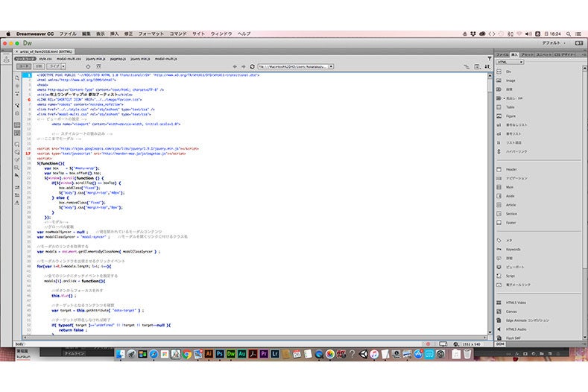Image resolution: width=588 pixels, height=392 pixels.
Task: Click the refresh icon beside address field
Action: 252,66
